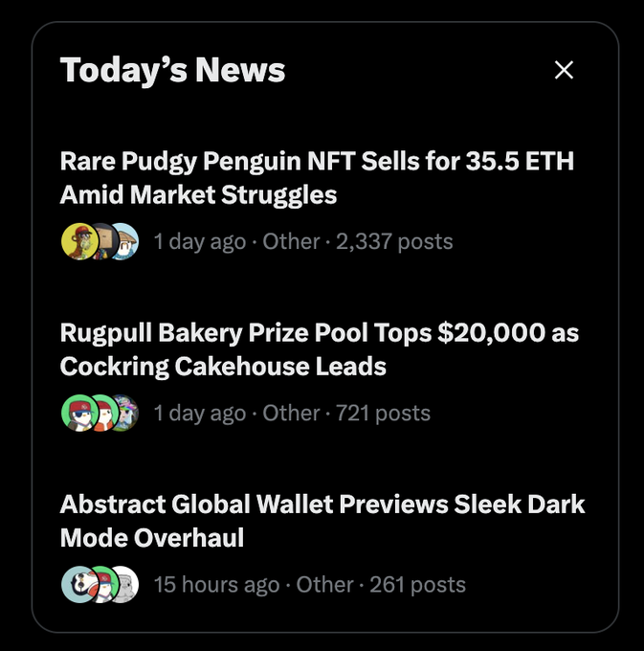Click the 261 posts count
The height and width of the screenshot is (651, 644).
[x=417, y=584]
